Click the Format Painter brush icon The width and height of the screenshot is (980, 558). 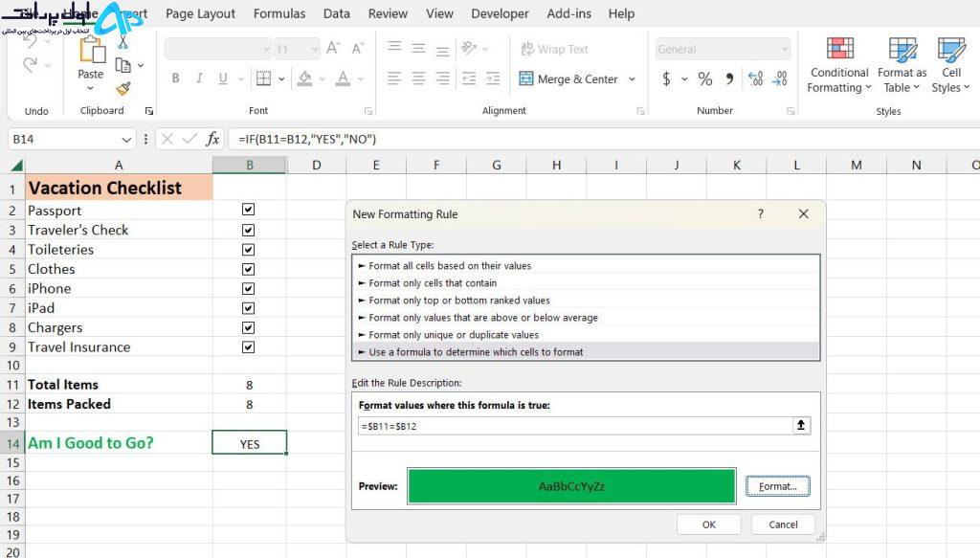coord(123,89)
